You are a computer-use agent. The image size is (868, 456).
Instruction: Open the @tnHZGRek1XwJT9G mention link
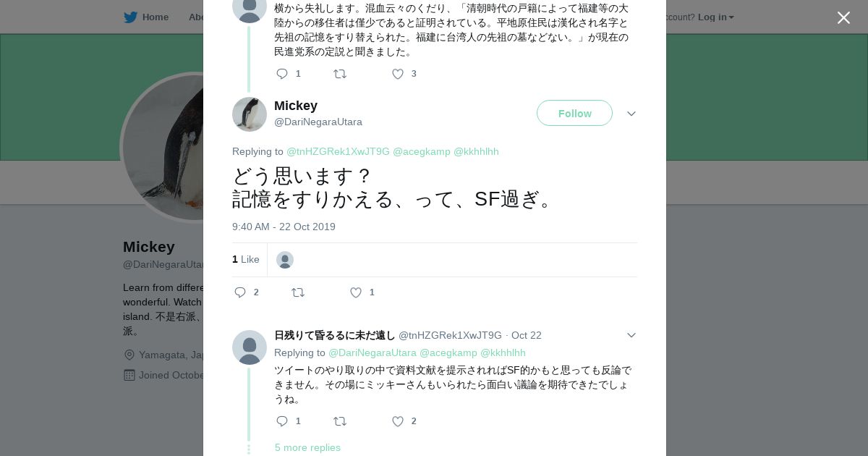338,151
